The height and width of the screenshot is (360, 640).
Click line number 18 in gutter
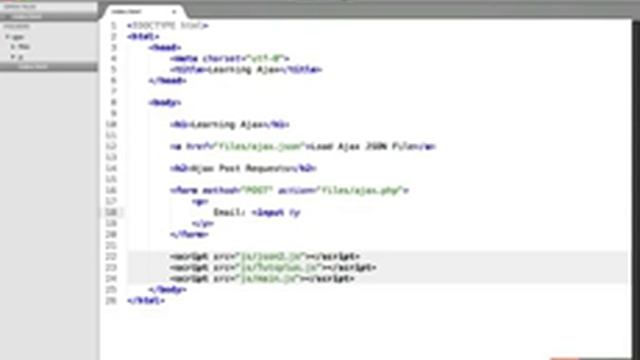[111, 213]
